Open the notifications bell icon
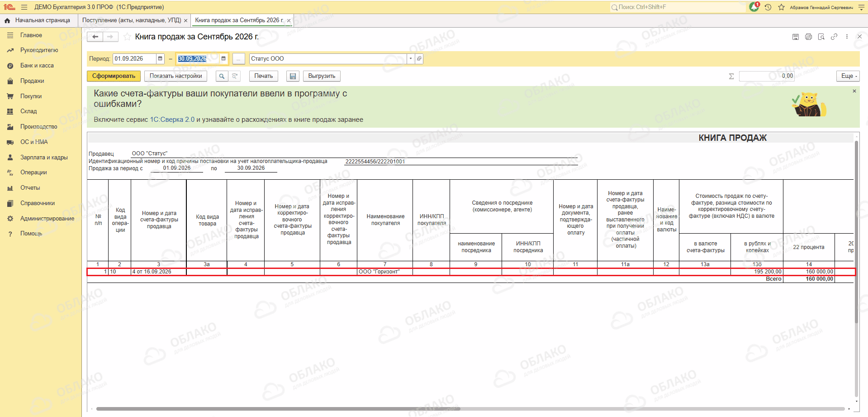The width and height of the screenshot is (868, 417). (x=754, y=7)
